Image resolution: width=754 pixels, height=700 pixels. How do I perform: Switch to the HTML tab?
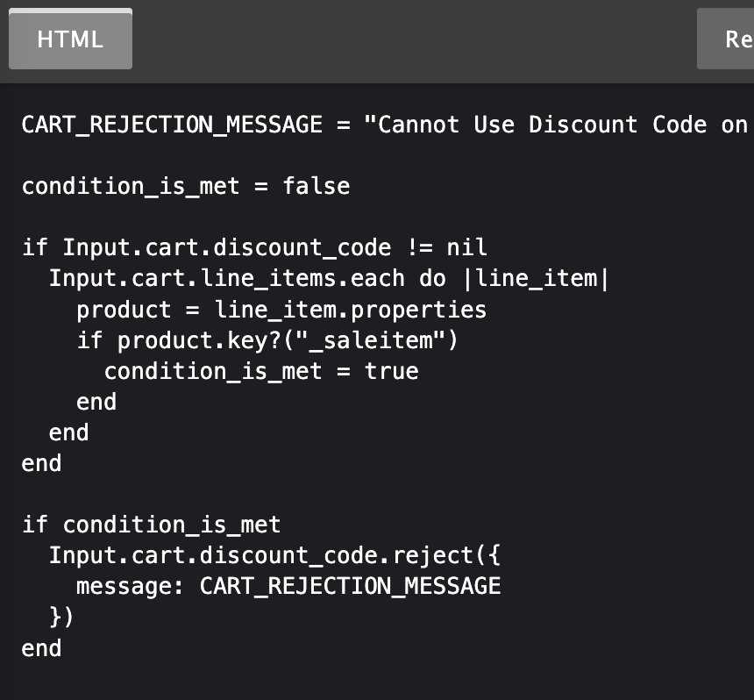(70, 39)
